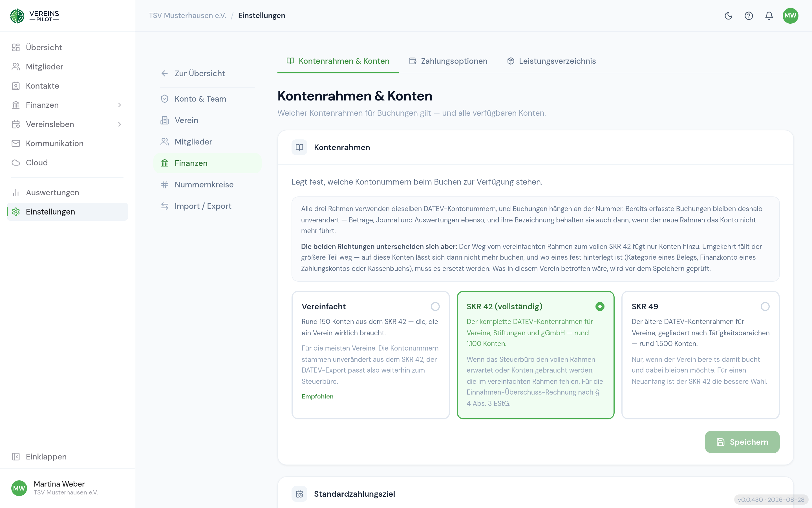The image size is (812, 508).
Task: Select the SKR 49 radio button
Action: click(x=765, y=306)
